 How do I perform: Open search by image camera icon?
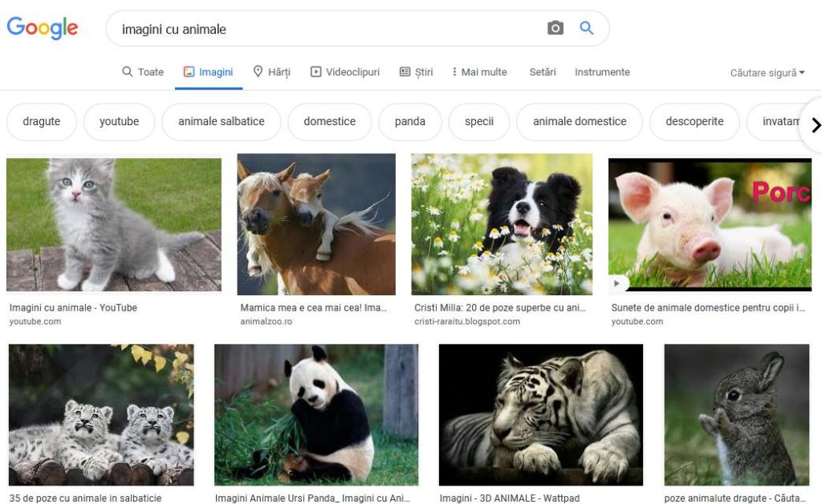[555, 28]
